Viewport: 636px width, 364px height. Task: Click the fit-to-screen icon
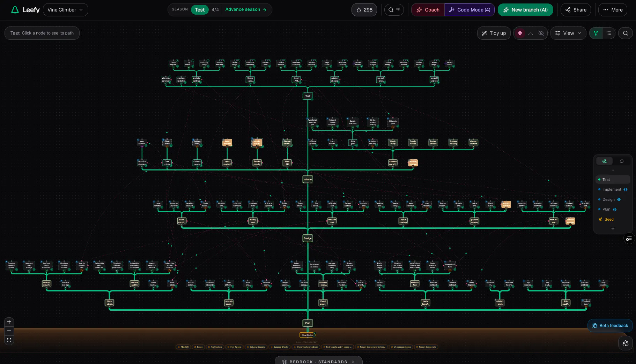tap(9, 340)
